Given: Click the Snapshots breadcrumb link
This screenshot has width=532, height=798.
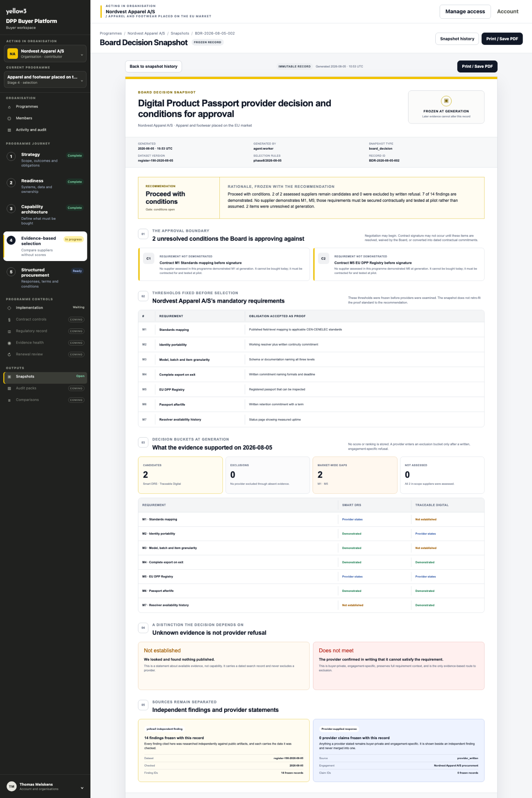Looking at the screenshot, I should 180,34.
